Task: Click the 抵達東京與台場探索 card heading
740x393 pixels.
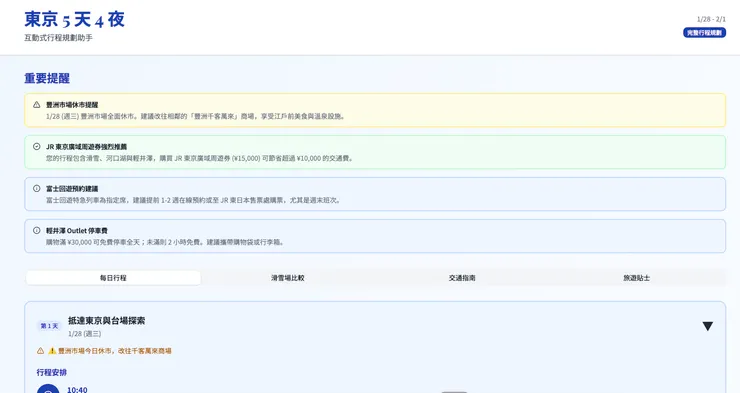Action: coord(107,321)
